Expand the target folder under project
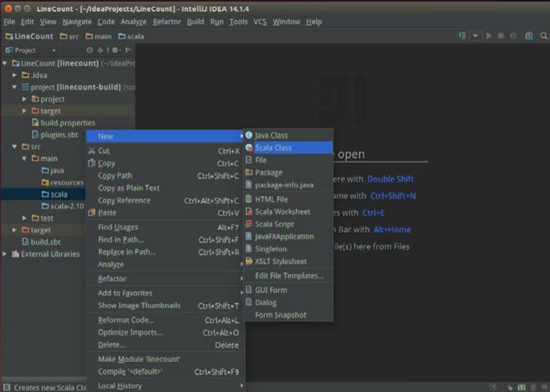The image size is (550, 392). (x=25, y=111)
